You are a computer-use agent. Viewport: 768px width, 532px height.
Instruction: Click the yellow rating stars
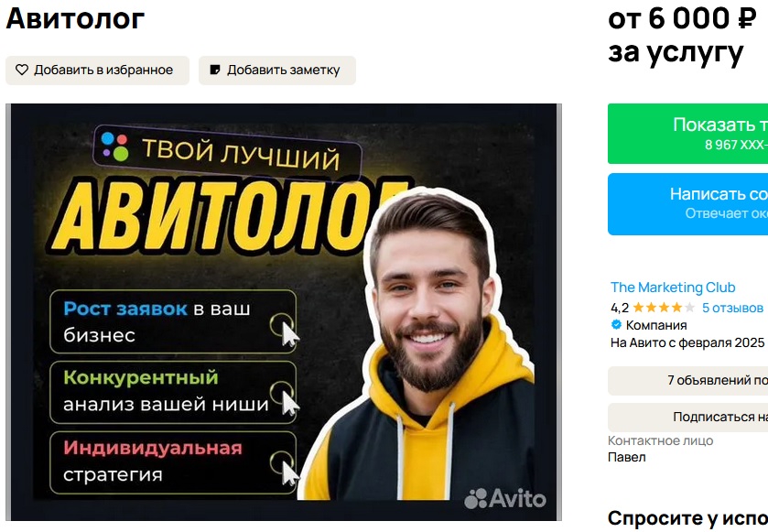click(664, 308)
